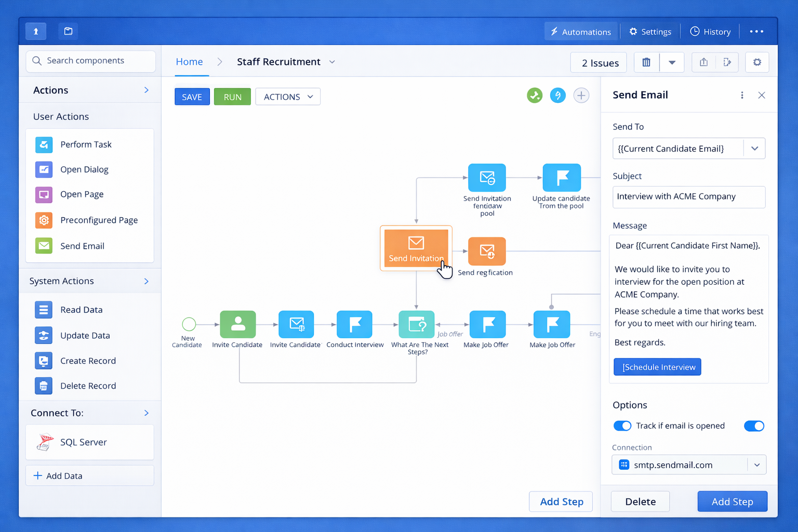The width and height of the screenshot is (798, 532).
Task: Select the green Invite Candidate node
Action: pyautogui.click(x=238, y=324)
